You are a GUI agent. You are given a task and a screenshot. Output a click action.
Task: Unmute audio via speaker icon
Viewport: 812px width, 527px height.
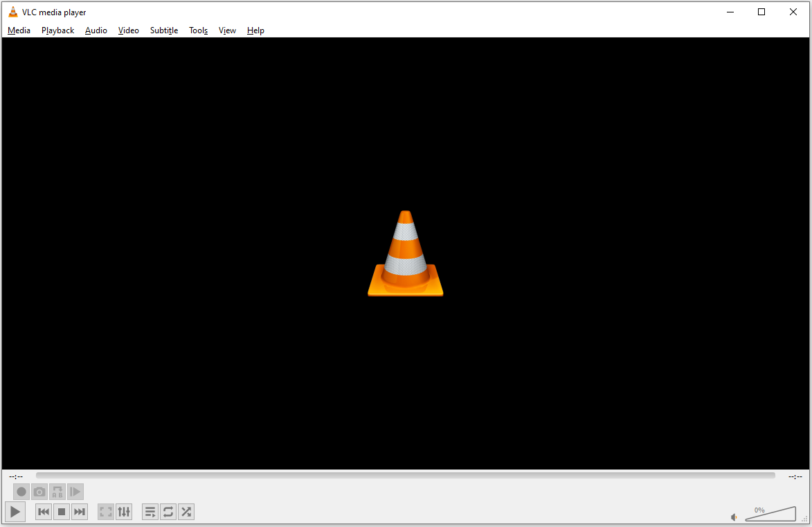[734, 517]
